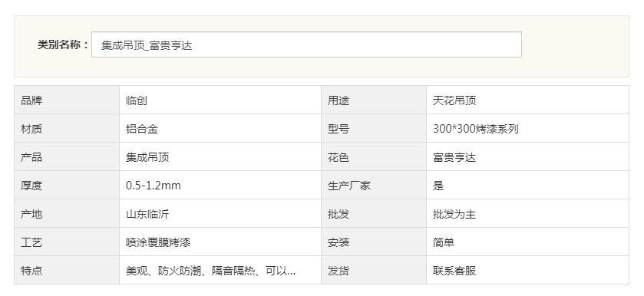The height and width of the screenshot is (296, 644).
Task: Click the 类别名称 input field
Action: tap(306, 44)
